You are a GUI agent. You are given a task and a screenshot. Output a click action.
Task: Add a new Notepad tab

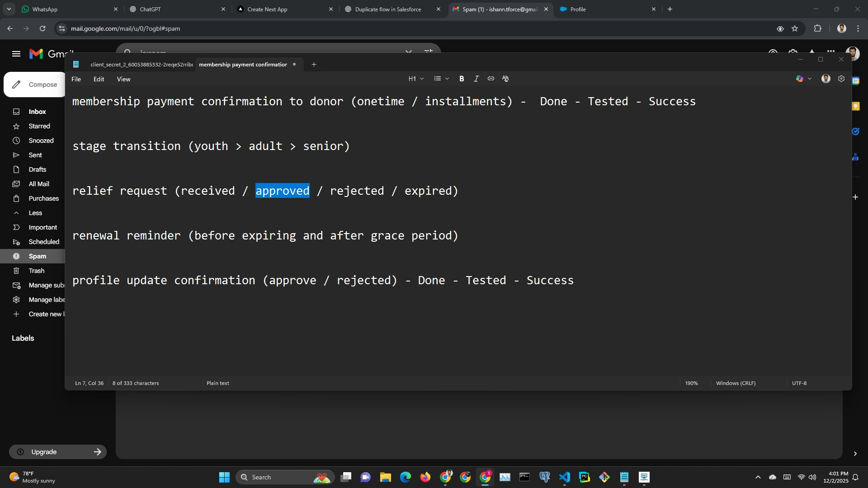pyautogui.click(x=314, y=65)
